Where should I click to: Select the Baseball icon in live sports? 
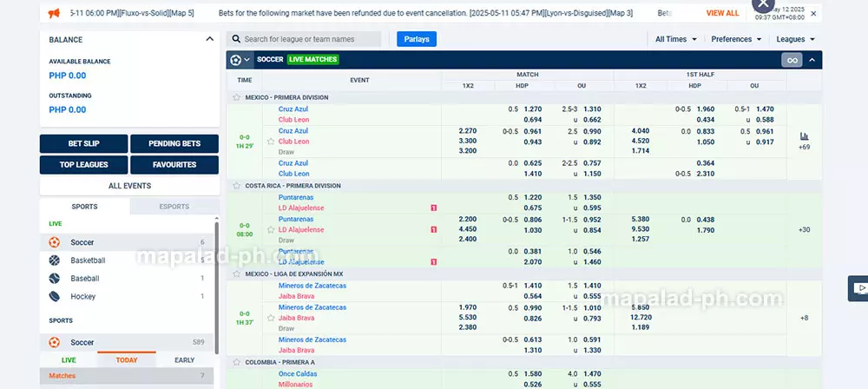click(55, 279)
